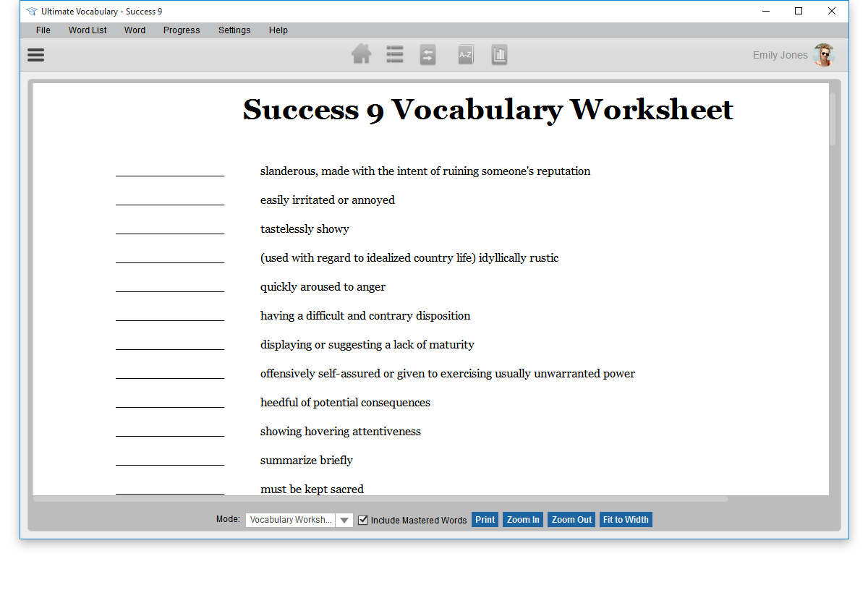868x603 pixels.
Task: Open the A-Z dictionary icon
Action: pyautogui.click(x=466, y=55)
